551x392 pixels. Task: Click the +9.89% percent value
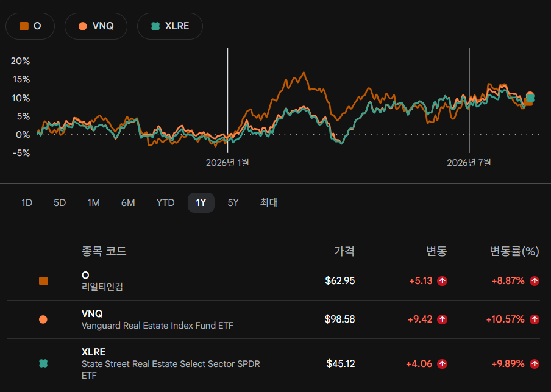(x=508, y=363)
